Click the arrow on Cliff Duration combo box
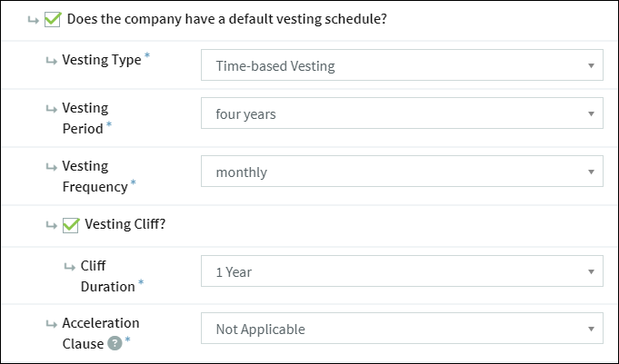The width and height of the screenshot is (619, 364). [591, 271]
